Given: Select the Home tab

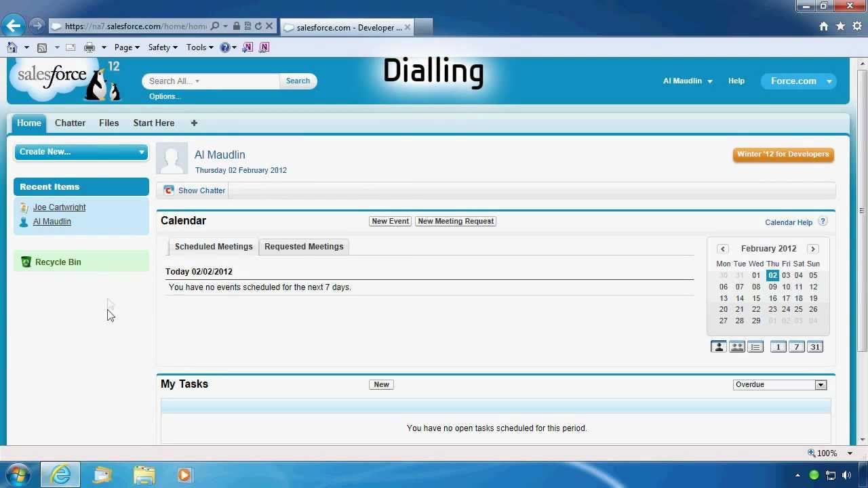Looking at the screenshot, I should (29, 123).
